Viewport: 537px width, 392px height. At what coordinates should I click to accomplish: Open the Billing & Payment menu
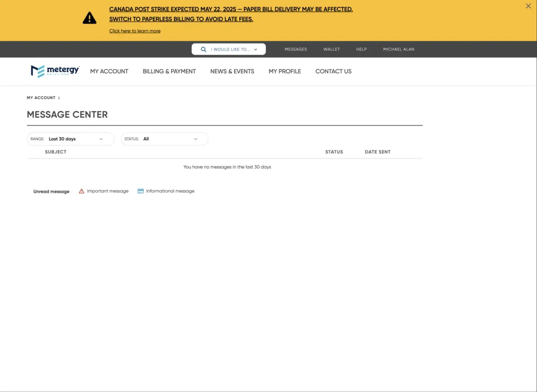[169, 71]
